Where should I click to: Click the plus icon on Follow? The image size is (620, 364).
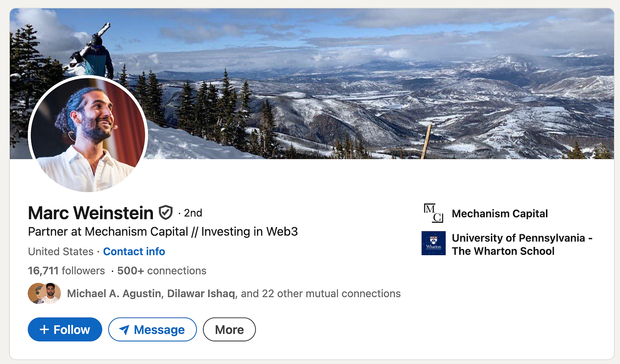click(x=44, y=330)
